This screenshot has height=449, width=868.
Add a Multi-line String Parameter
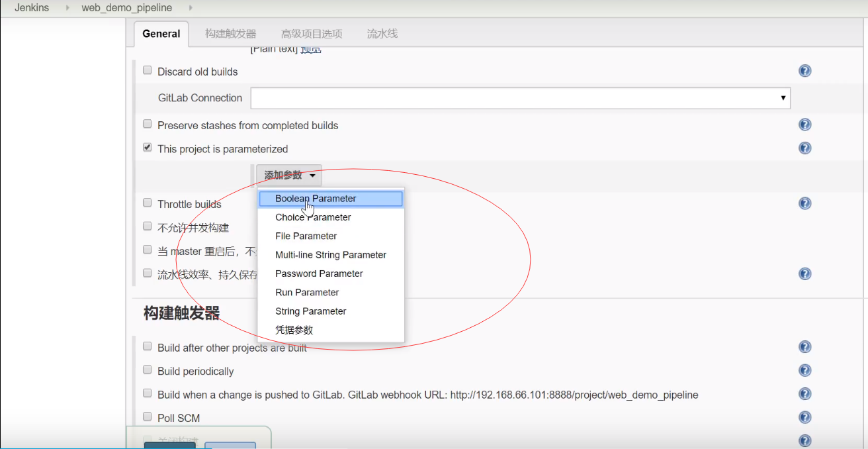tap(331, 255)
